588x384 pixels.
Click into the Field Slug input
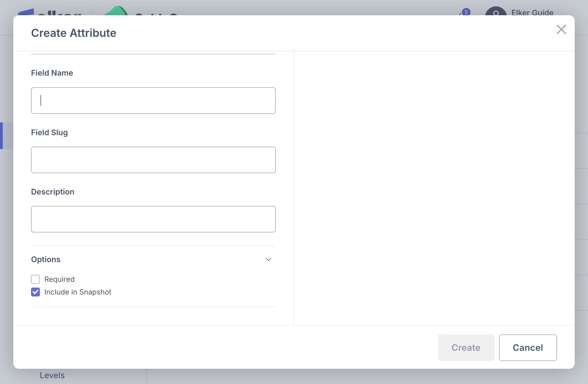(153, 160)
